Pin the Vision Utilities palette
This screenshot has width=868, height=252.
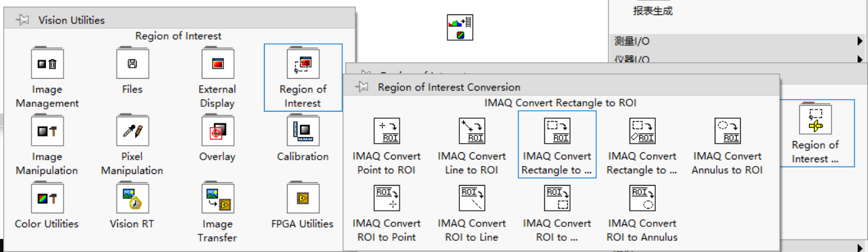tap(22, 20)
